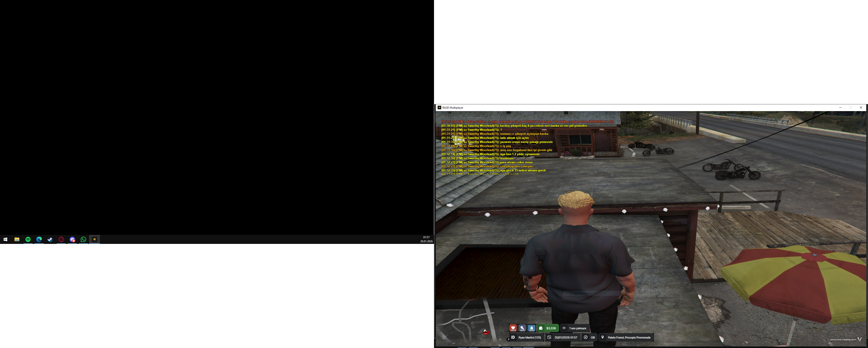Viewport: 868px width, 348px height.
Task: Click the GB compass direction text
Action: [x=593, y=338]
